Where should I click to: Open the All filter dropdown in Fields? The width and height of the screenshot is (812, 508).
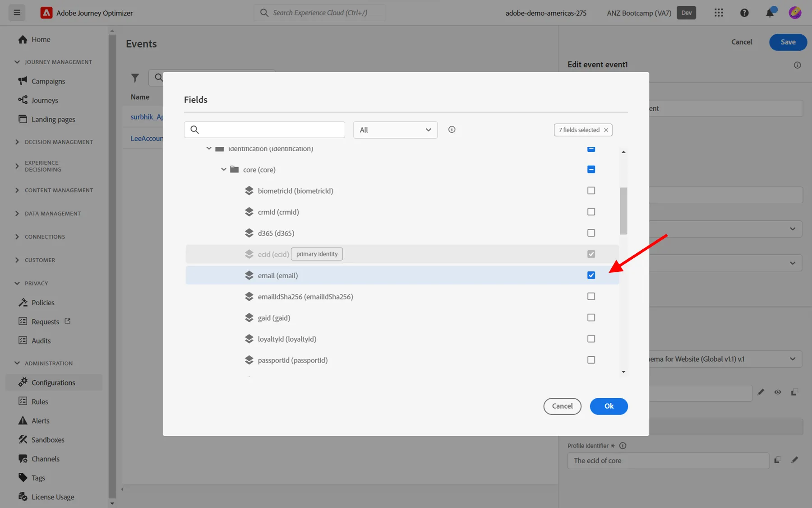click(395, 130)
